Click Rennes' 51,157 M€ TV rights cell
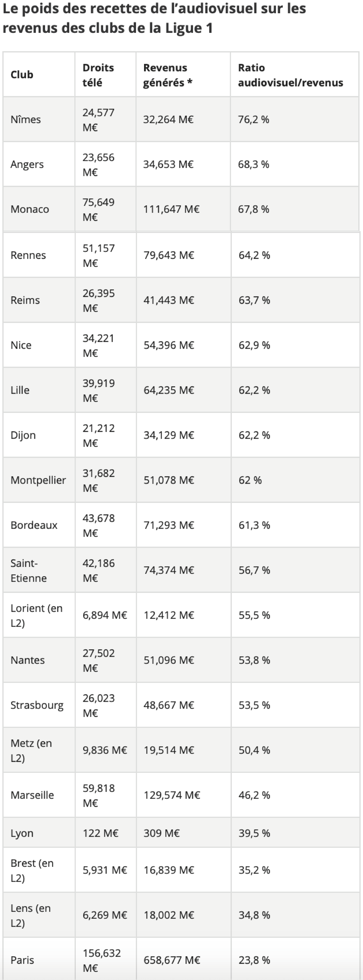Image resolution: width=363 pixels, height=980 pixels. 99,256
